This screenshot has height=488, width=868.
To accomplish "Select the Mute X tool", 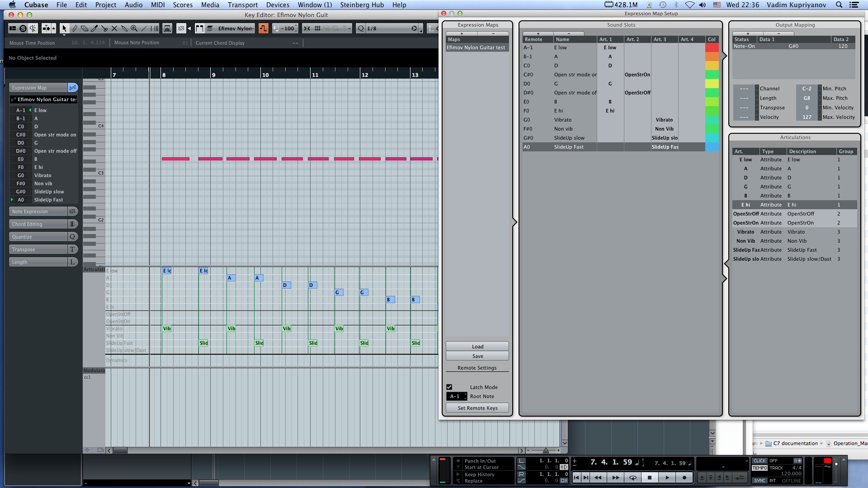I will (x=114, y=28).
